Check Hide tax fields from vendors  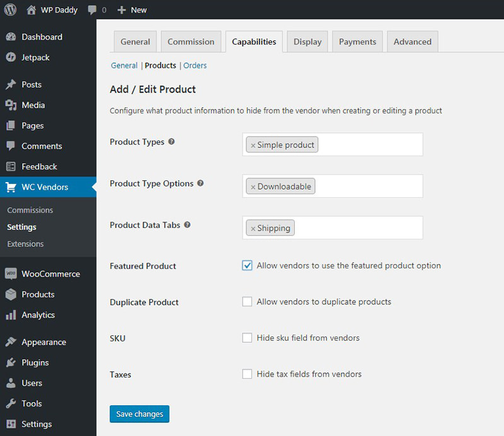tap(247, 374)
